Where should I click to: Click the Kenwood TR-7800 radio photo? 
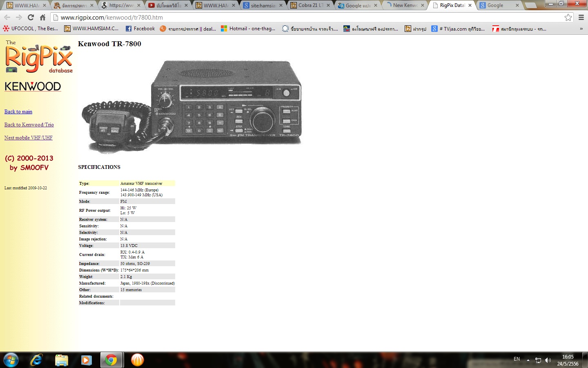coord(192,106)
